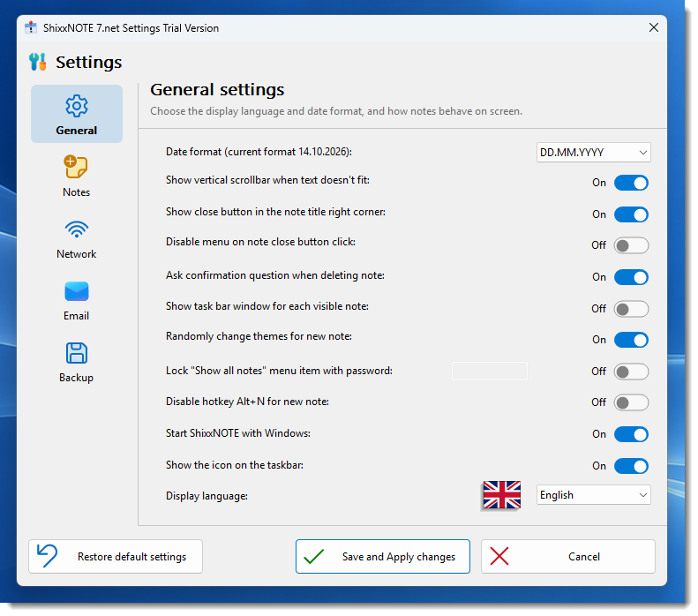Viewport: 698px width, 616px height.
Task: Select the General tab label
Action: point(76,131)
